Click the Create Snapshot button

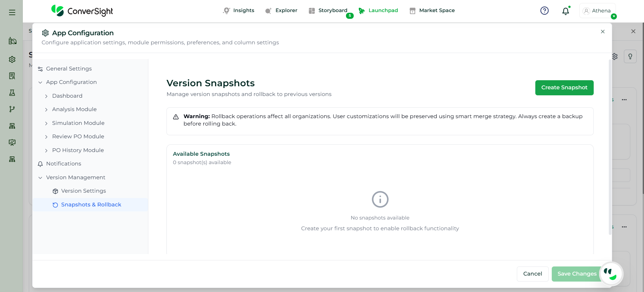click(564, 88)
